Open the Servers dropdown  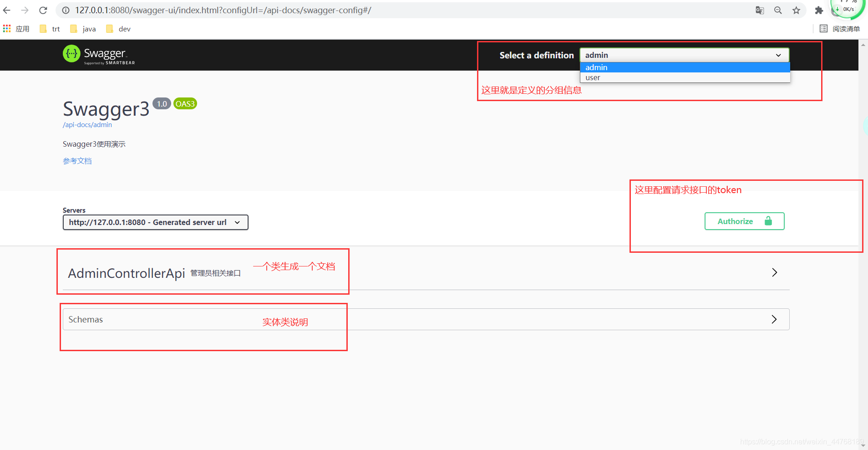155,222
